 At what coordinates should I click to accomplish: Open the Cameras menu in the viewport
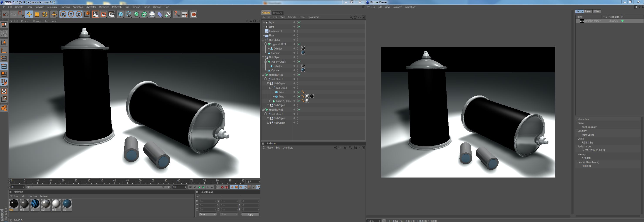[25, 21]
